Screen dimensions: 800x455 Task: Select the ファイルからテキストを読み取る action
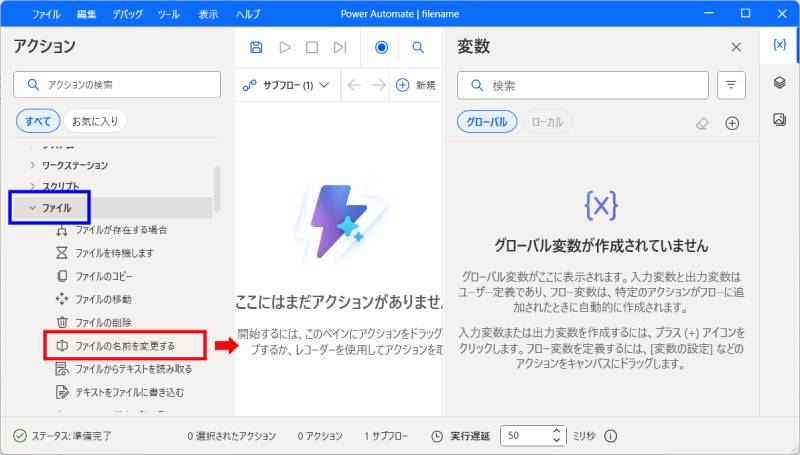pyautogui.click(x=134, y=369)
